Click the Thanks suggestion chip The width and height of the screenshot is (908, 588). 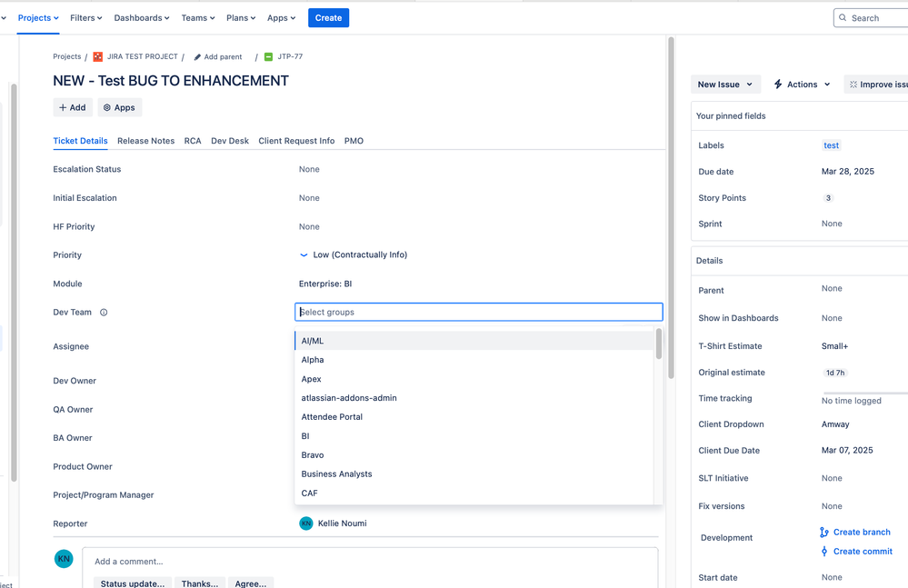coord(200,583)
